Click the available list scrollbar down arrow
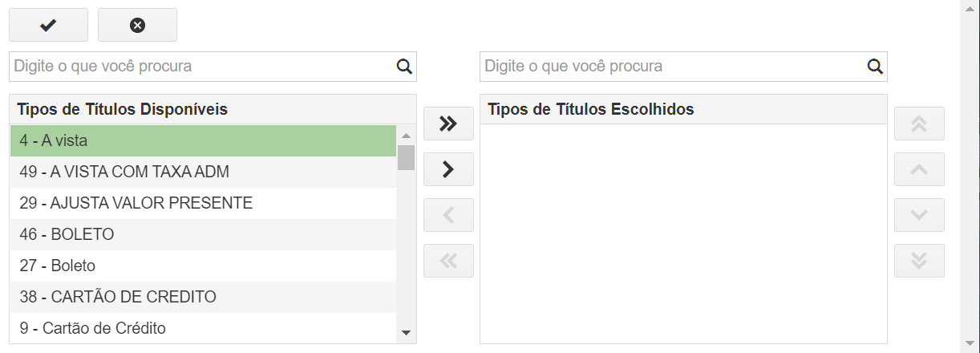The height and width of the screenshot is (353, 980). click(x=406, y=333)
